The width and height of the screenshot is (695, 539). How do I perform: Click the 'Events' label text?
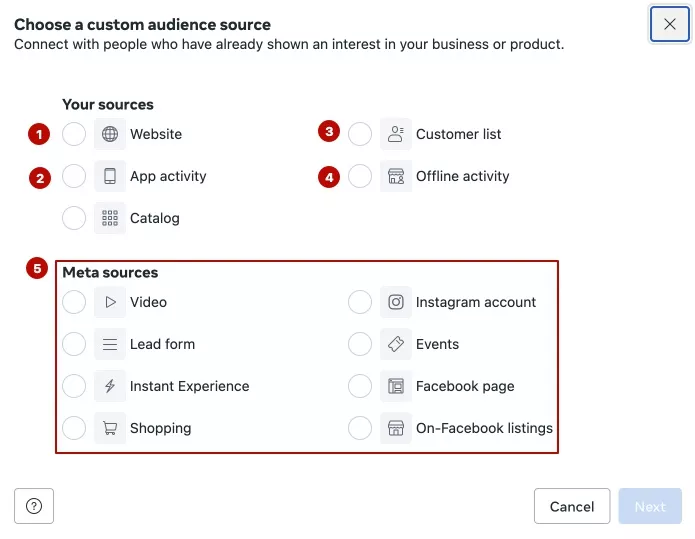[437, 344]
